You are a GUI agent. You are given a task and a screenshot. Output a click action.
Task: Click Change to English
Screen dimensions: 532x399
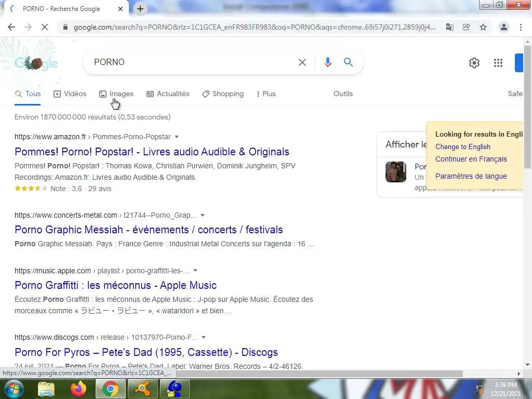coord(463,147)
